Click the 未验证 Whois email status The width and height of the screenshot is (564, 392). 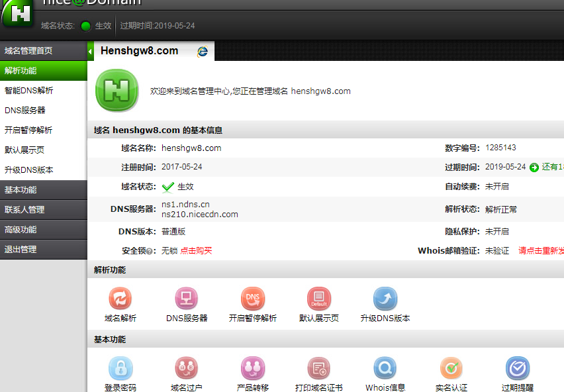coord(497,251)
